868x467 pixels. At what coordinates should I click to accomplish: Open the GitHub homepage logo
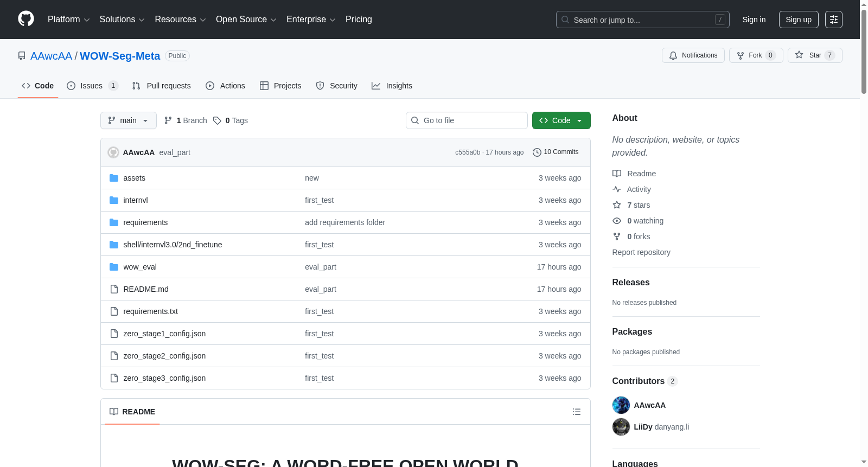[26, 19]
